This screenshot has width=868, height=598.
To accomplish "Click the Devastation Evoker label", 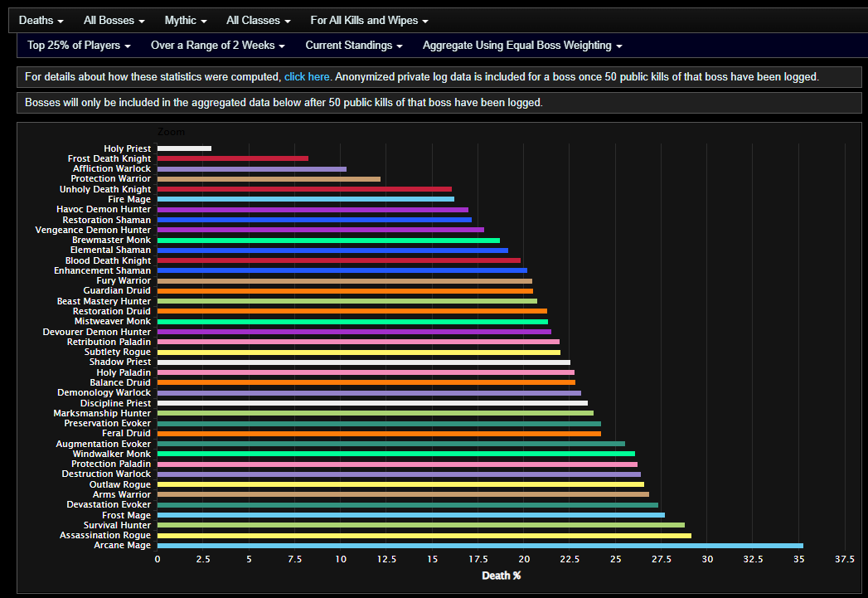I will 109,504.
